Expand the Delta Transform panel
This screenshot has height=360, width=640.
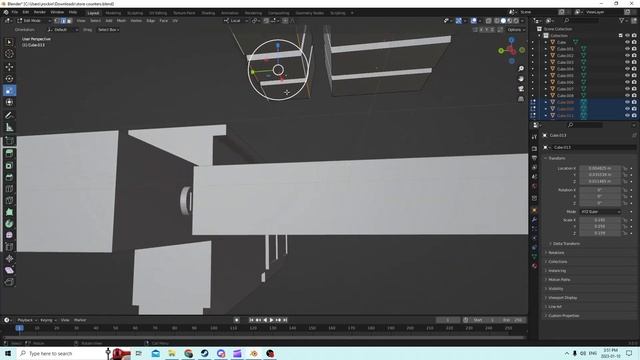point(566,244)
